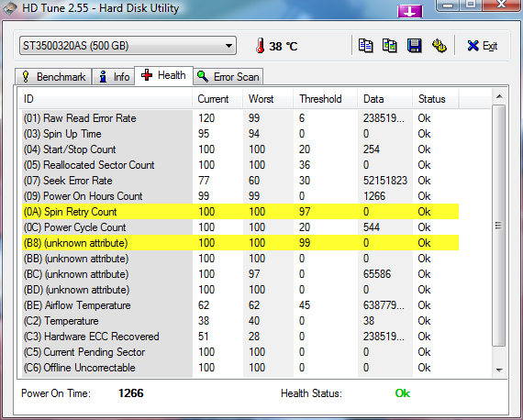The image size is (523, 420).
Task: Click the Exit button
Action: tap(483, 46)
